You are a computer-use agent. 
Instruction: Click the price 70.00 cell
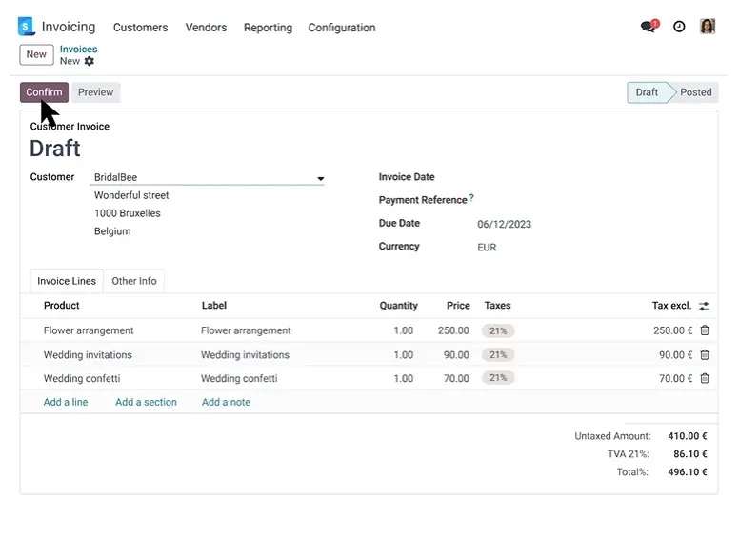click(456, 378)
